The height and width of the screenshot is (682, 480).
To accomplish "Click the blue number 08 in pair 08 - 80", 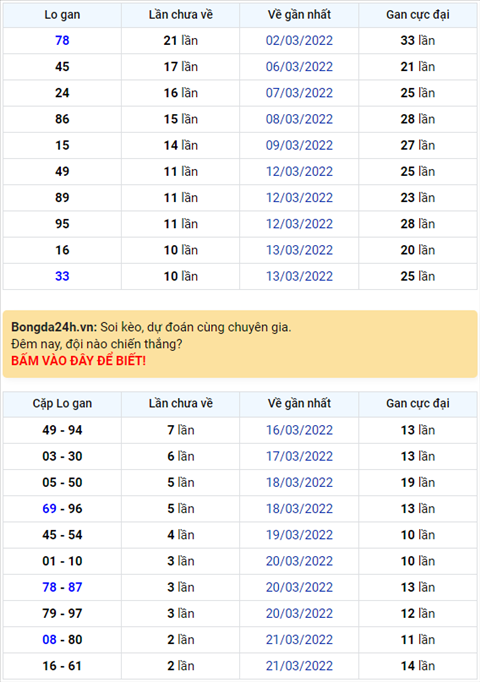I will pyautogui.click(x=49, y=640).
